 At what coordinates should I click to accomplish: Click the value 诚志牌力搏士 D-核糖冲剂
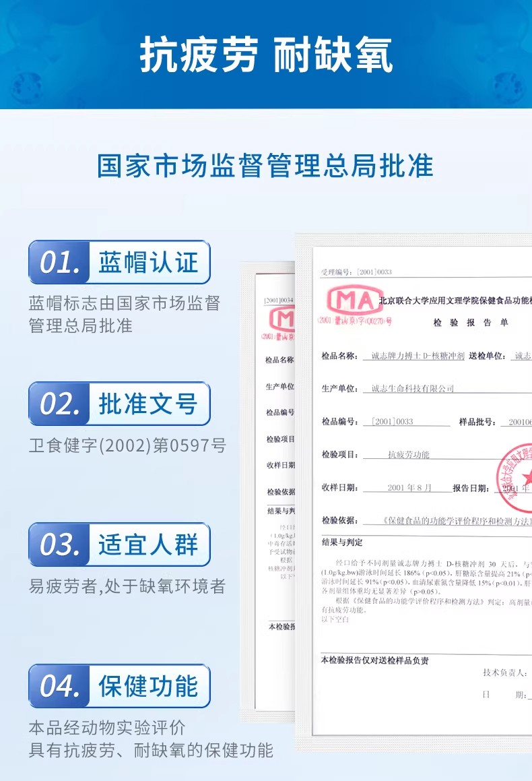(418, 356)
